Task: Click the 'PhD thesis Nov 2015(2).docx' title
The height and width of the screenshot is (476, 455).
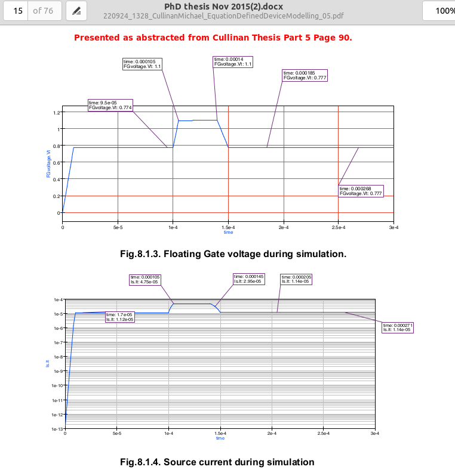Action: [x=223, y=6]
